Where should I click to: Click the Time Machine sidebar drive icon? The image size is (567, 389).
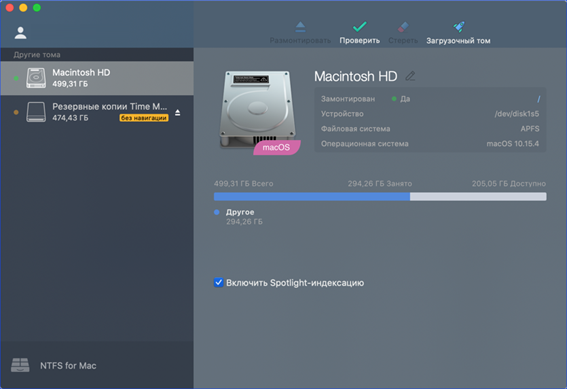click(36, 112)
